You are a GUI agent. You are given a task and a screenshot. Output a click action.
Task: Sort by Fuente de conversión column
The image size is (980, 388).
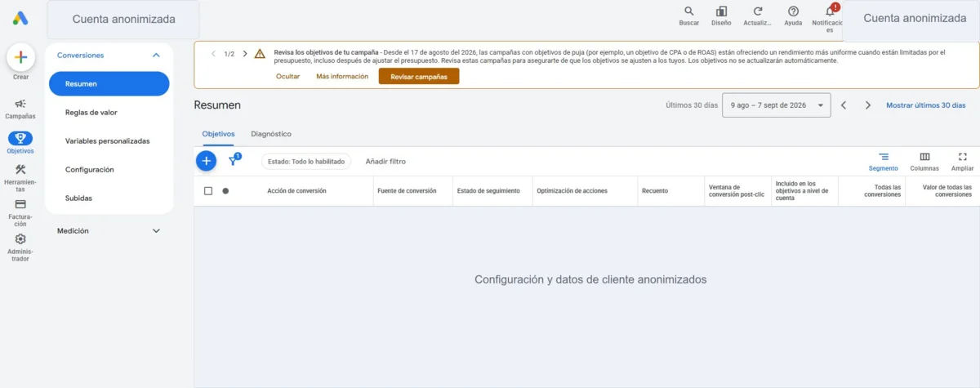click(407, 191)
